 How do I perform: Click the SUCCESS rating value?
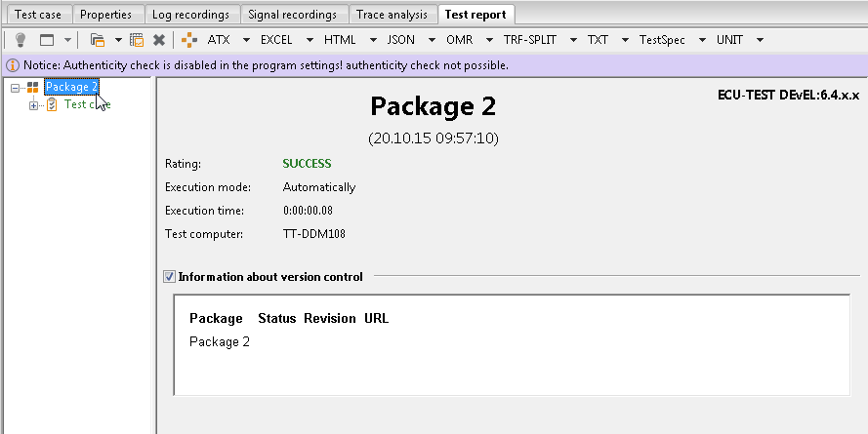(307, 164)
